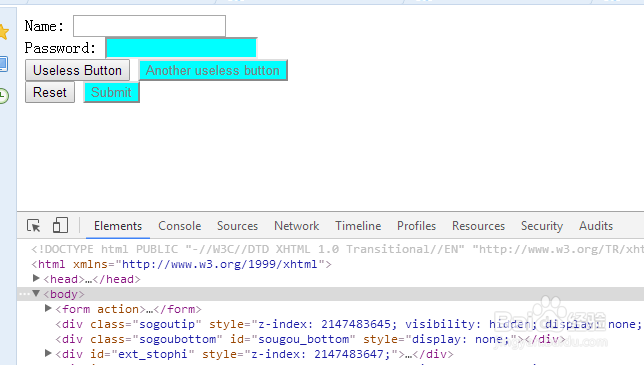Open the Audits tab
644x365 pixels.
[x=596, y=226]
